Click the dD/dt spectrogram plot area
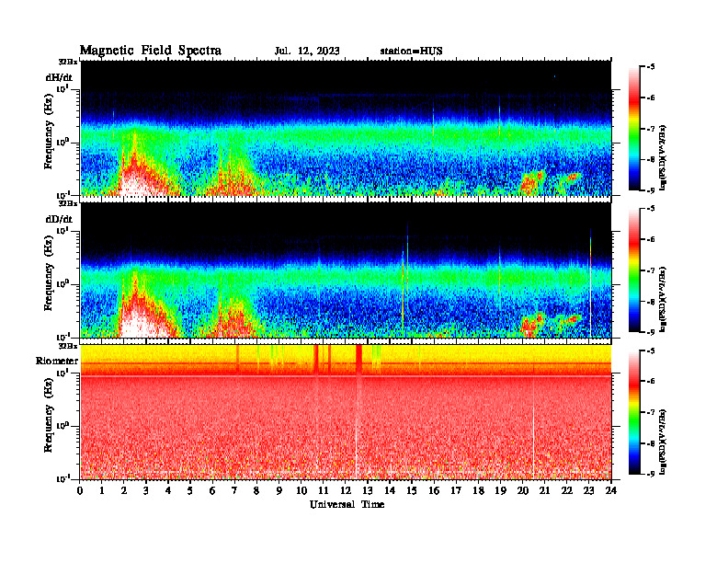This screenshot has height=563, width=728. [346, 270]
